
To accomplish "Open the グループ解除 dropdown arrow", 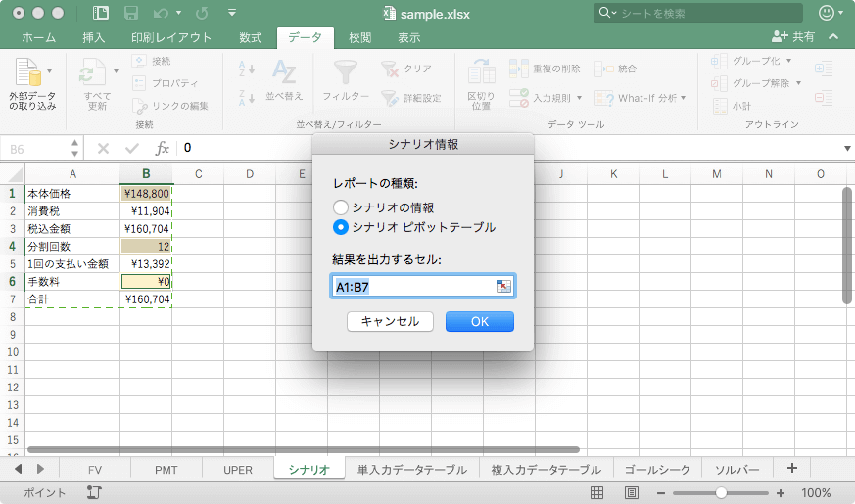I will pyautogui.click(x=799, y=83).
